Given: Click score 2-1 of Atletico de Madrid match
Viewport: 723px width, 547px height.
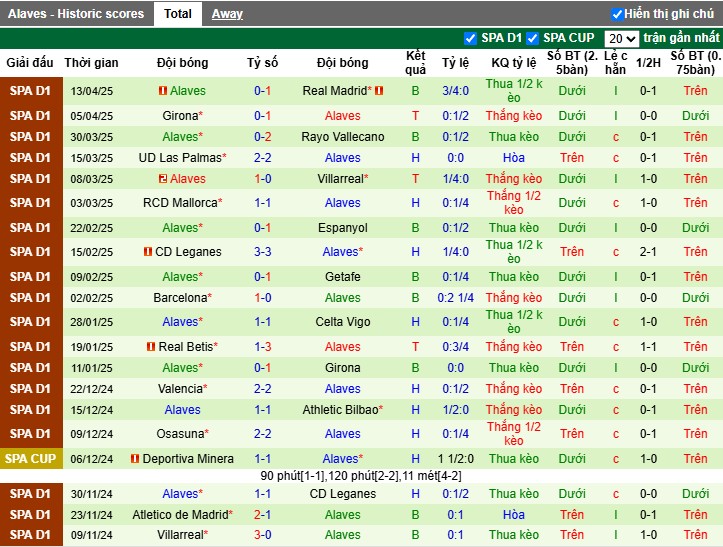Looking at the screenshot, I should coord(262,515).
